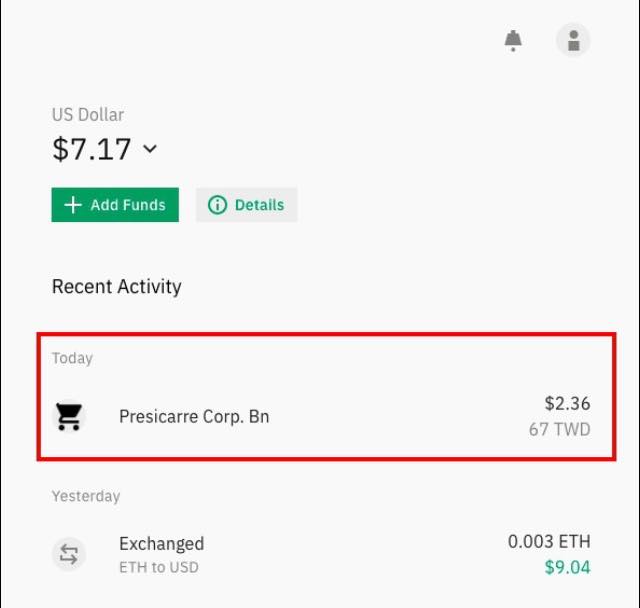Expand the balance dropdown chevron

[150, 149]
